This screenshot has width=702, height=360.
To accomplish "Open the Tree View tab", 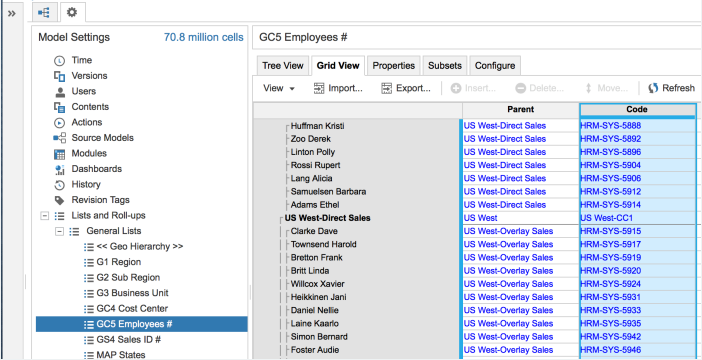I will click(283, 66).
